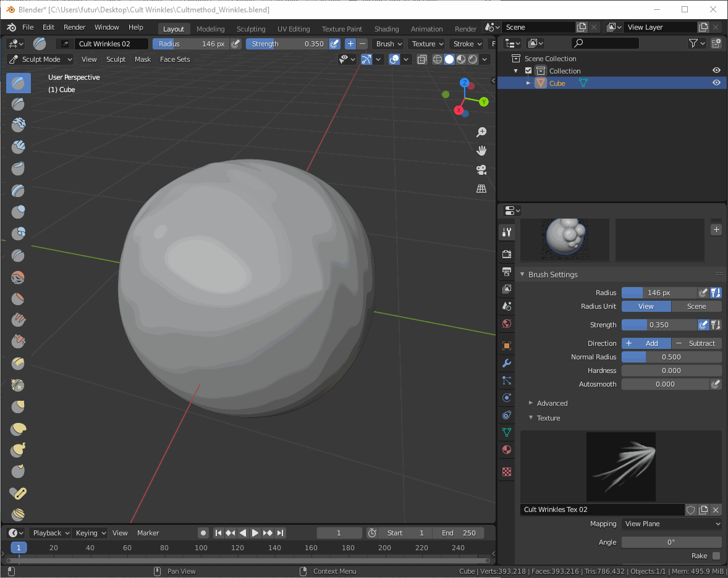Open Render Properties in the sidebar

pyautogui.click(x=507, y=254)
